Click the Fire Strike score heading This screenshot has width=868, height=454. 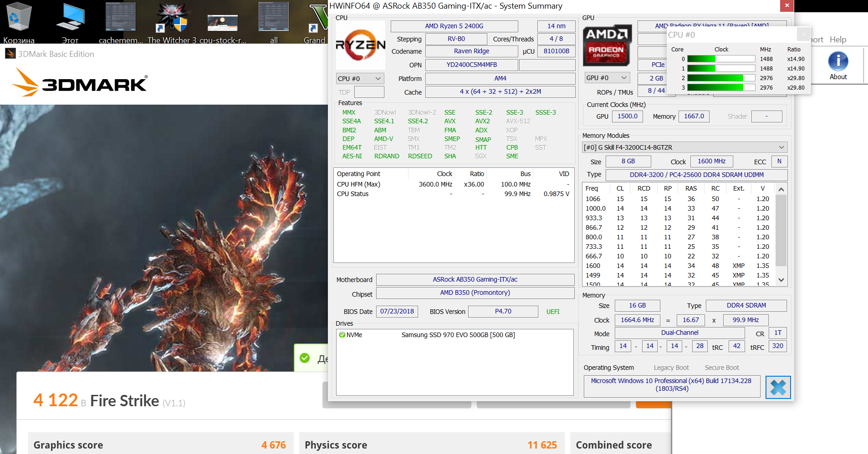109,400
